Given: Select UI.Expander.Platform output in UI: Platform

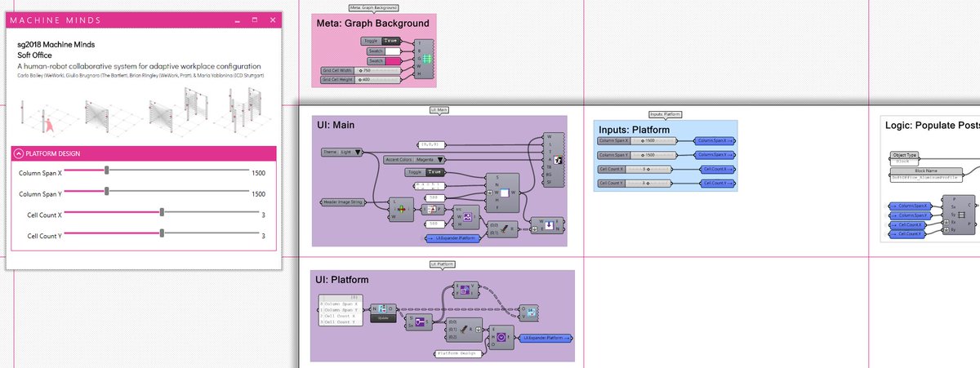Looking at the screenshot, I should point(546,338).
